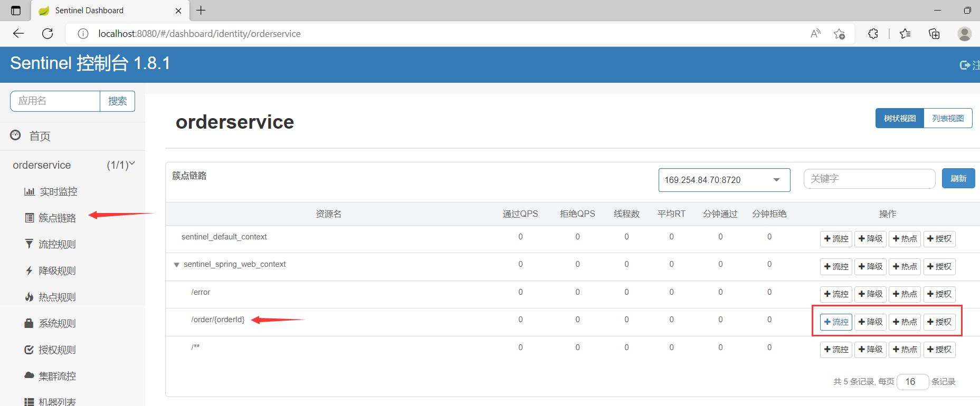Add 降级 rule for sentinel_spring_web_context

click(870, 266)
